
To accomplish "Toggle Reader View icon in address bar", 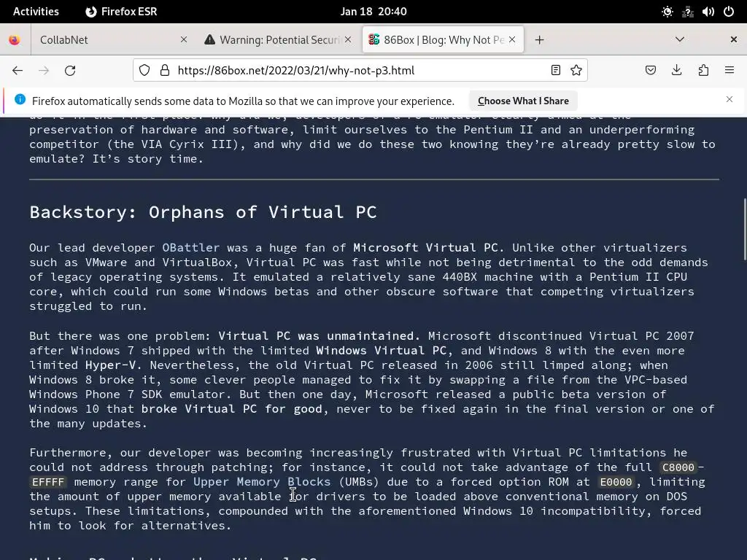I will pos(555,71).
